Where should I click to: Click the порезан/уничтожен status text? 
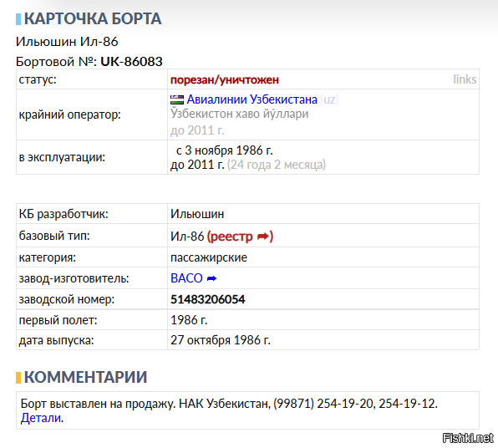(225, 79)
